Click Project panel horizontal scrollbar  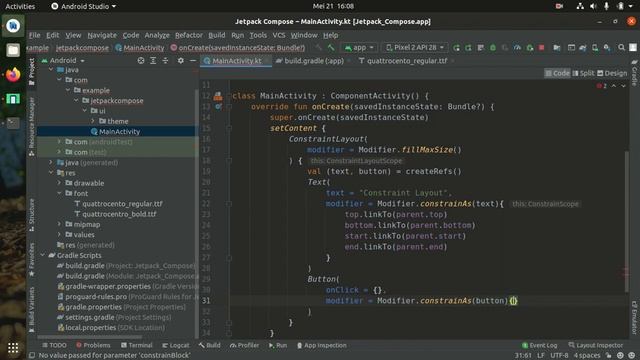click(90, 337)
